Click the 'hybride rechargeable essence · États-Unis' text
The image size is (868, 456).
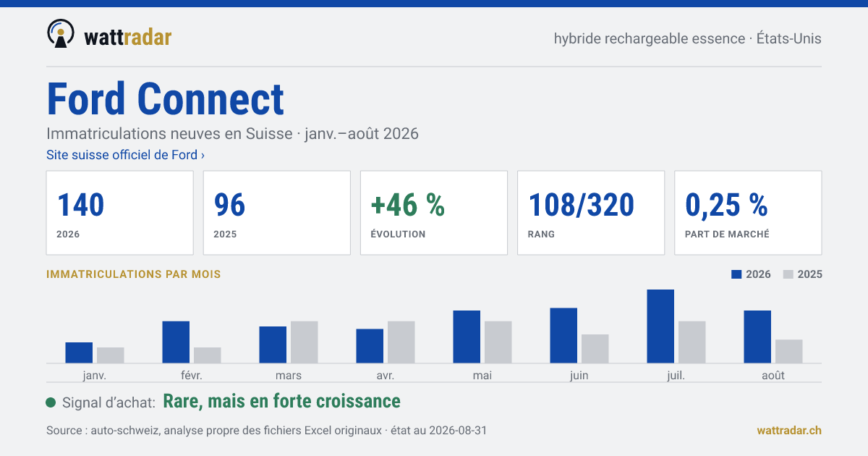coord(688,38)
